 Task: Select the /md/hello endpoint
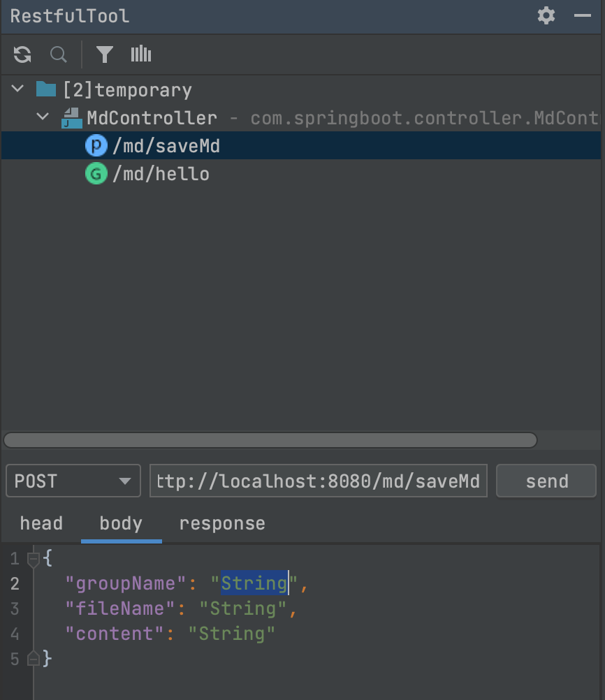click(161, 173)
